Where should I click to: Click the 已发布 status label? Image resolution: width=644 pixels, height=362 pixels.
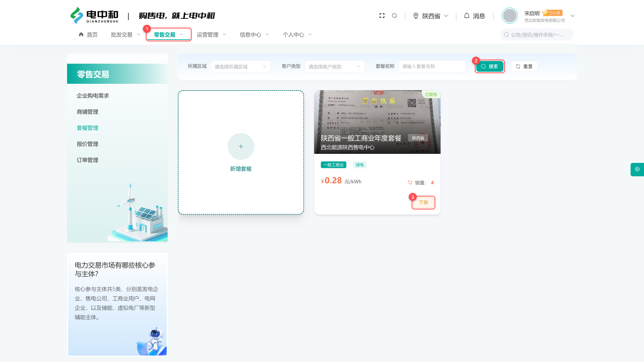(431, 94)
